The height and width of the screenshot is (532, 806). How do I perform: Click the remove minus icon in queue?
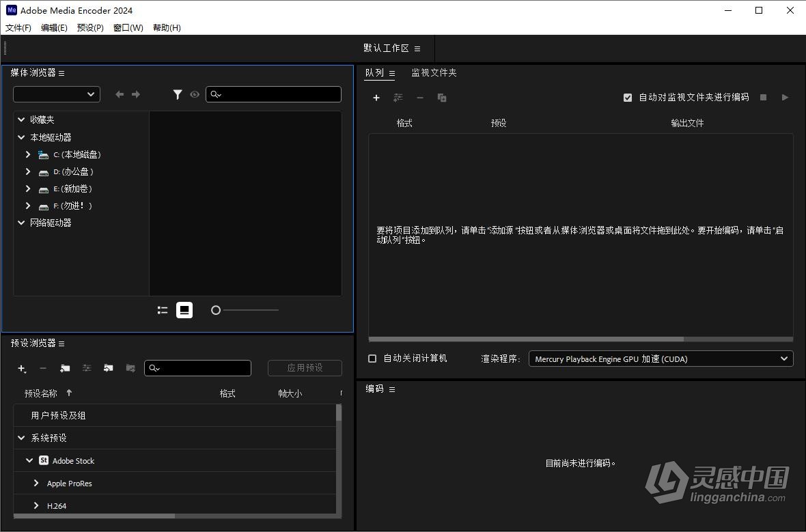420,98
